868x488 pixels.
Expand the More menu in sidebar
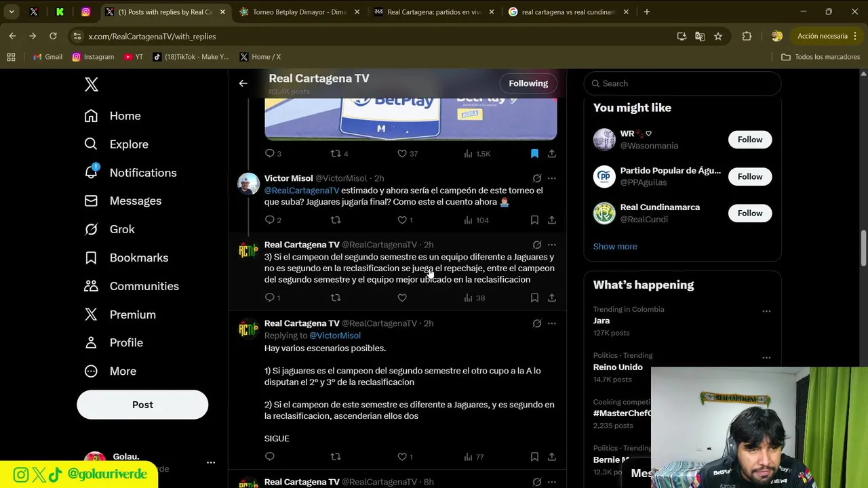pyautogui.click(x=110, y=371)
